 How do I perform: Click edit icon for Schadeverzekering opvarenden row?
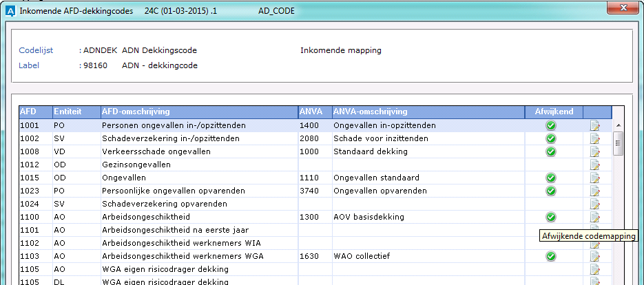[x=595, y=204]
